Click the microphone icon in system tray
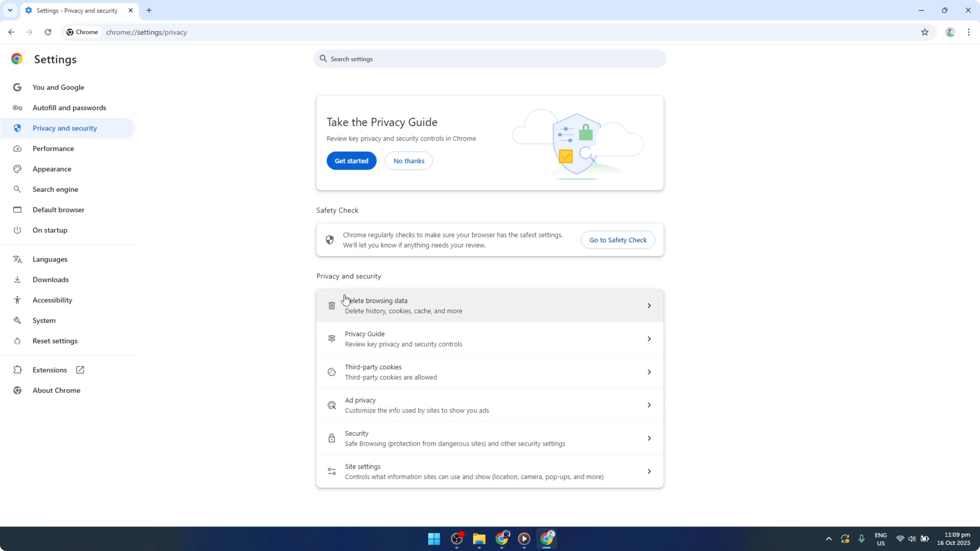Viewport: 980px width, 551px height. (862, 538)
